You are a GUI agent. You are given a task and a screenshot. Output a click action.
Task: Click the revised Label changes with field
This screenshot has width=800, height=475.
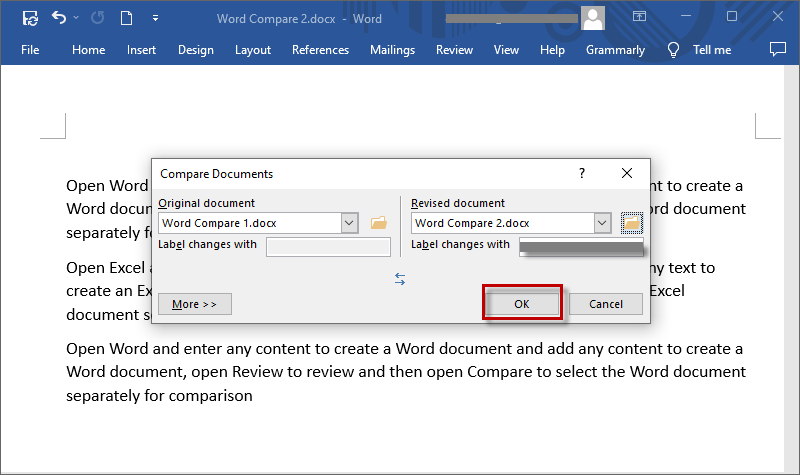tap(582, 247)
